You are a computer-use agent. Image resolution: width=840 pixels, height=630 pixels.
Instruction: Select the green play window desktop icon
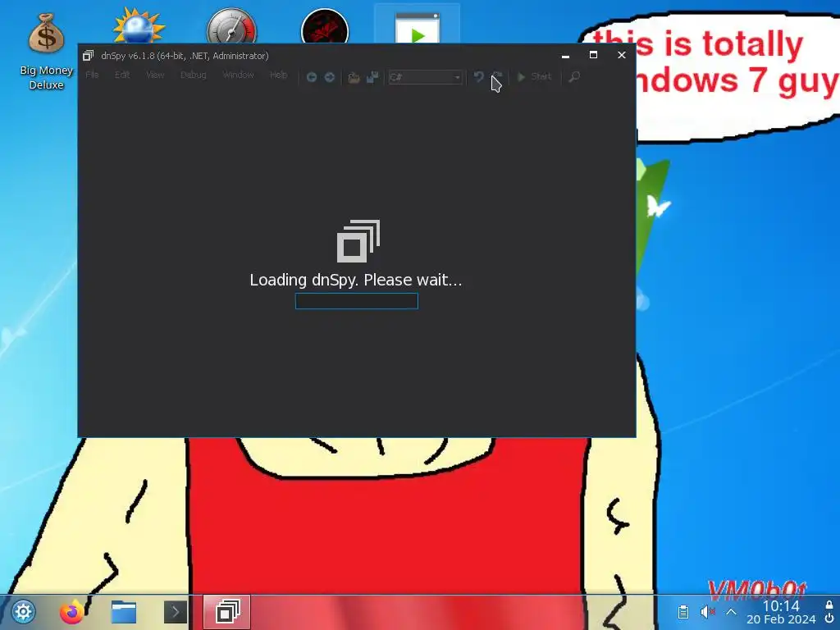pos(418,27)
